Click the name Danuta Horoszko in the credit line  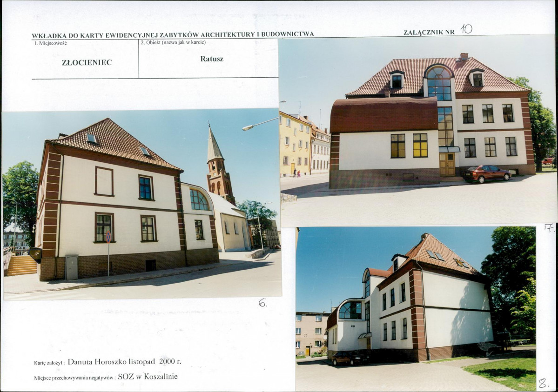click(x=97, y=360)
